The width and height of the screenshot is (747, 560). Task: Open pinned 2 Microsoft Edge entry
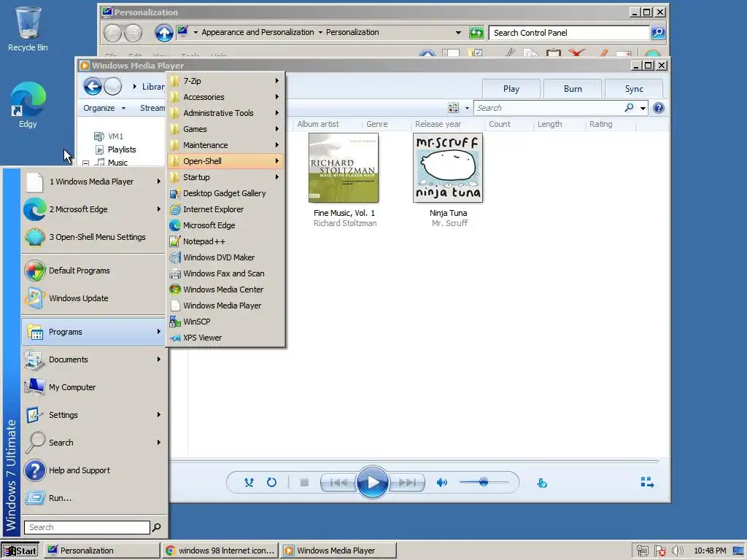(93, 209)
